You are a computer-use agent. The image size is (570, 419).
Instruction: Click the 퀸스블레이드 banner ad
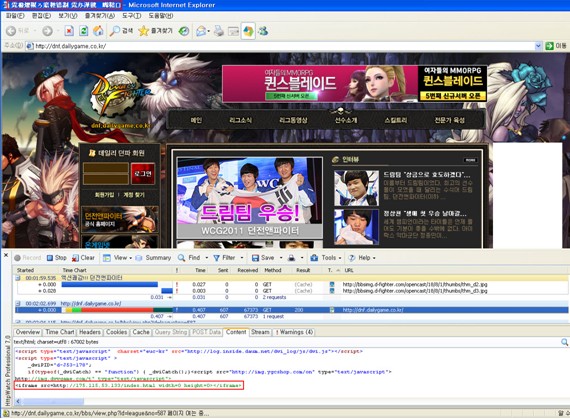[x=354, y=84]
